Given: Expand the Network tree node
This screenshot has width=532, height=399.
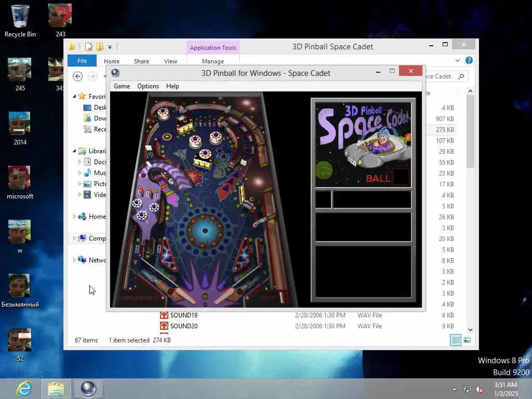Looking at the screenshot, I should [74, 260].
